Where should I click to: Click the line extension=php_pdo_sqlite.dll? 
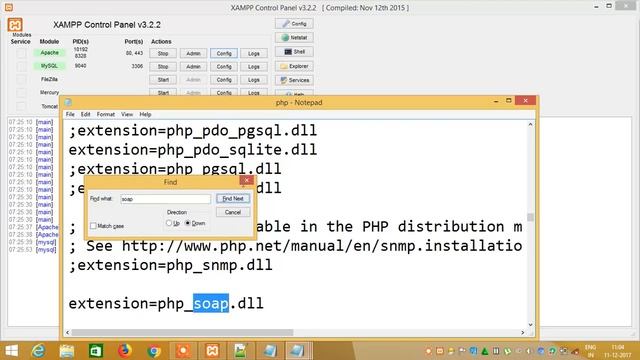tap(193, 150)
